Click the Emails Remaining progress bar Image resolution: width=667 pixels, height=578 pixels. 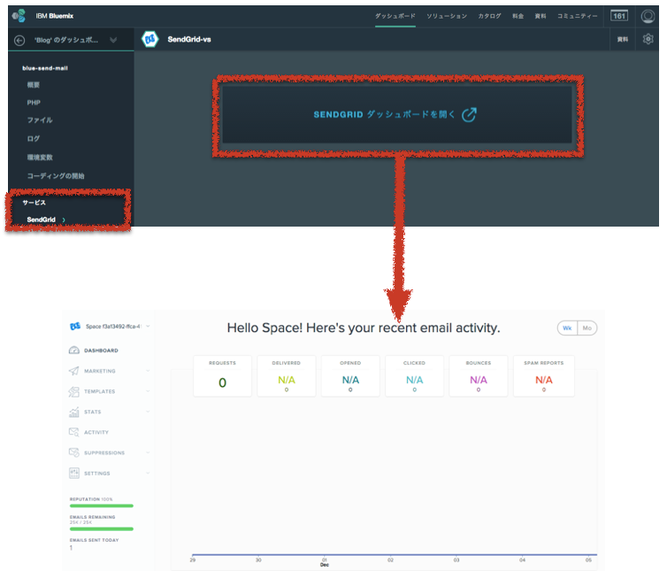[x=101, y=529]
